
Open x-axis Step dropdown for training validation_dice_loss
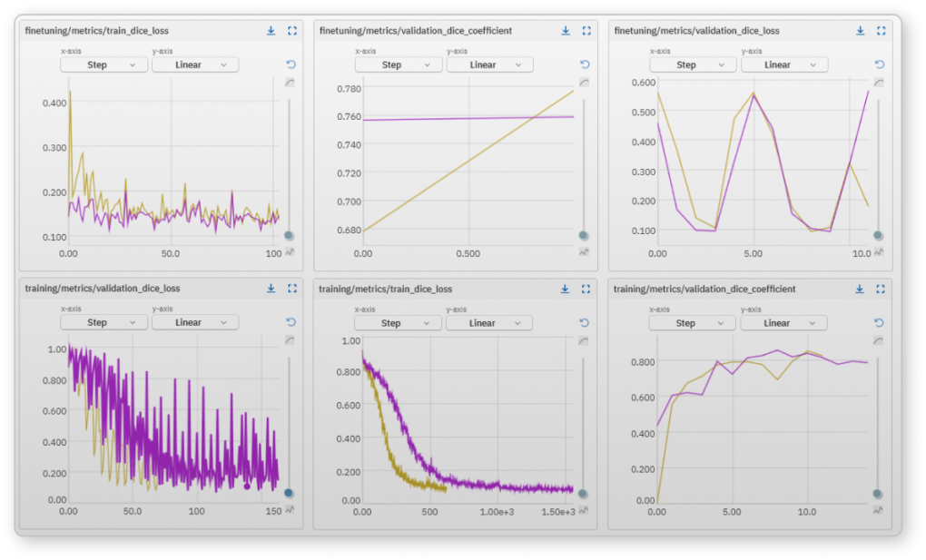tap(103, 322)
